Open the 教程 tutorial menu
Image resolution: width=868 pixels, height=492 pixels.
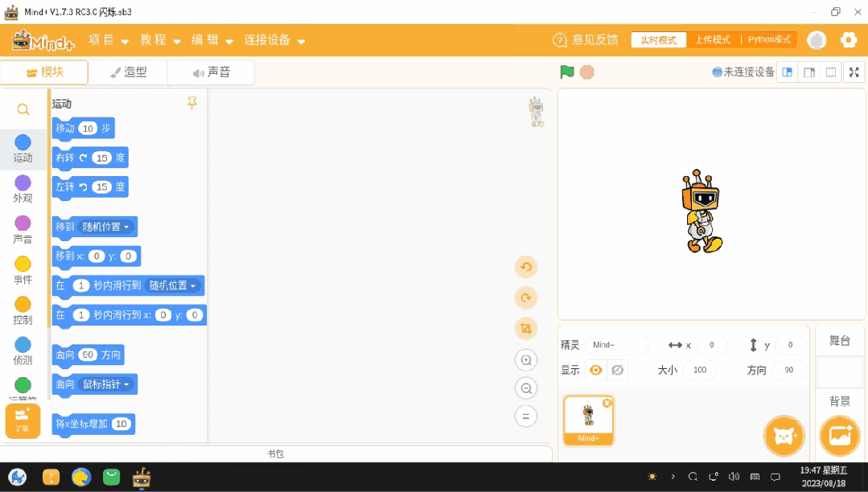coord(161,40)
